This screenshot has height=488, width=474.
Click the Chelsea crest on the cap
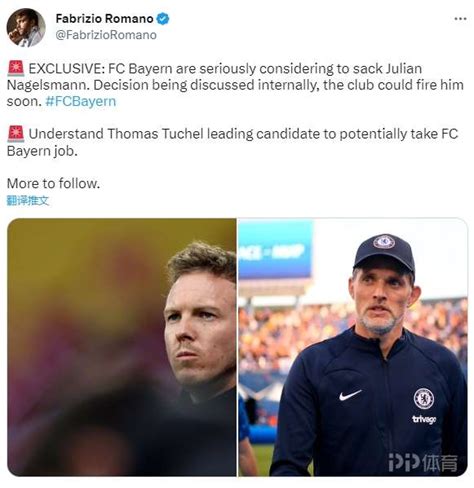click(384, 242)
